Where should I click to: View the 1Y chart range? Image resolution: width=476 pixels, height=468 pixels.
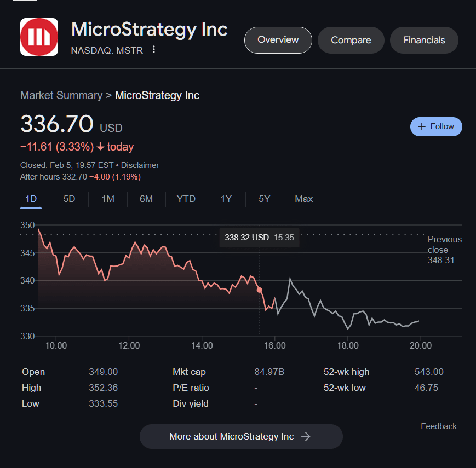226,199
